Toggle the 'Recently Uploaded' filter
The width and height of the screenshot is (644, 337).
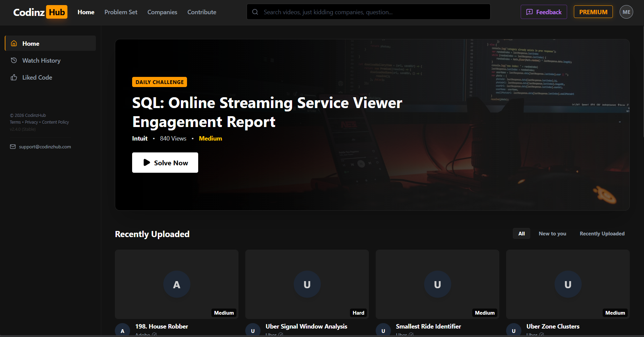tap(602, 233)
